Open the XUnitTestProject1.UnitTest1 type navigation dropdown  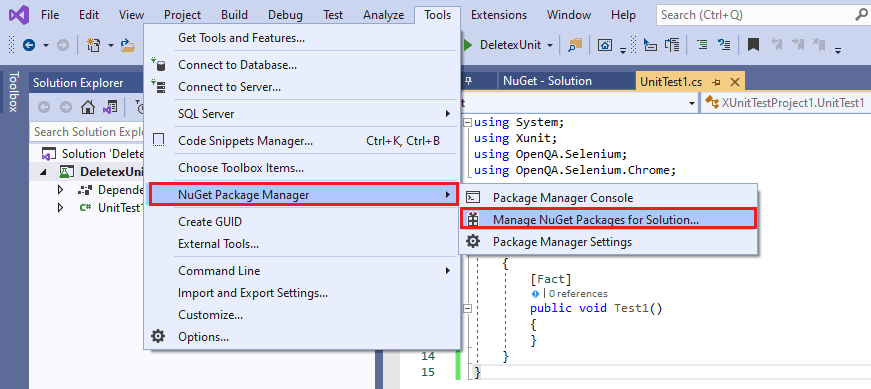tap(785, 103)
